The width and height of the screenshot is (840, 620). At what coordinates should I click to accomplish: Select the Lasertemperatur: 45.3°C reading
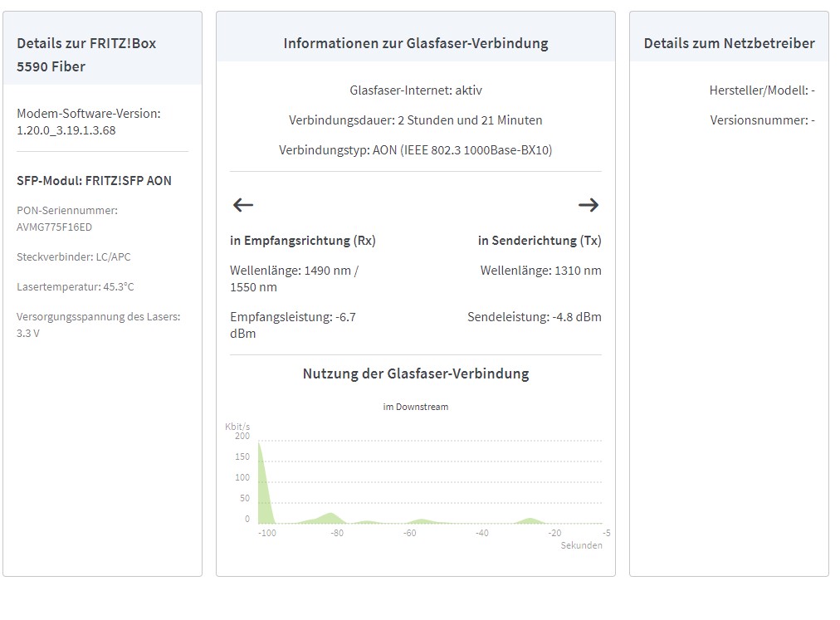[75, 286]
